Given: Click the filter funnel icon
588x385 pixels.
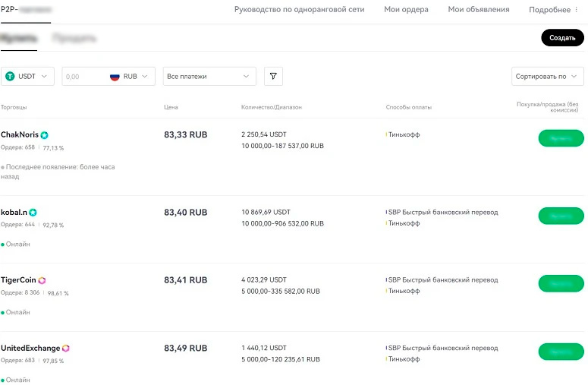Looking at the screenshot, I should [273, 76].
